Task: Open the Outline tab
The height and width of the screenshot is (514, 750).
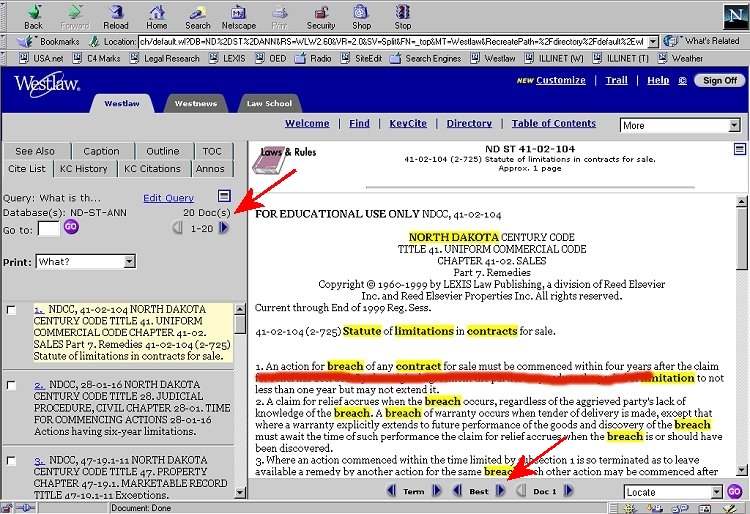Action: tap(163, 151)
